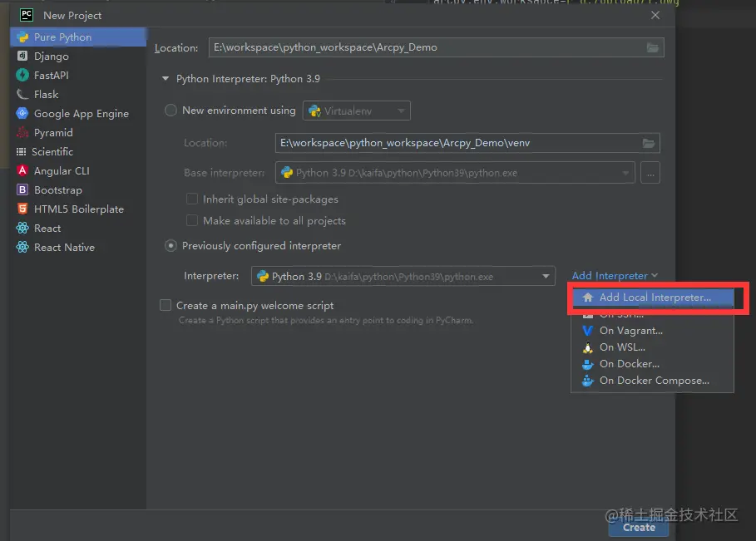
Task: Select HTML5 Boilerplate project type
Action: click(78, 209)
